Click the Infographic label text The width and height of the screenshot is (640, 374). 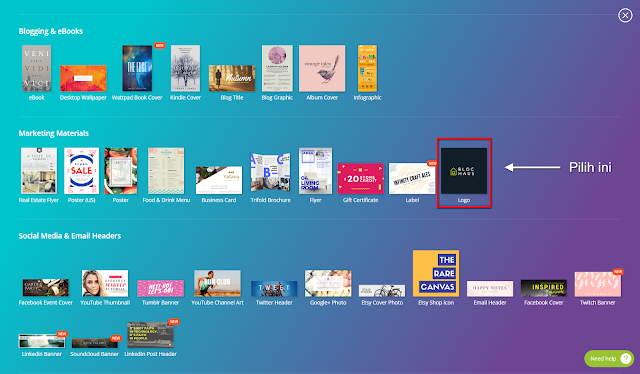(367, 98)
